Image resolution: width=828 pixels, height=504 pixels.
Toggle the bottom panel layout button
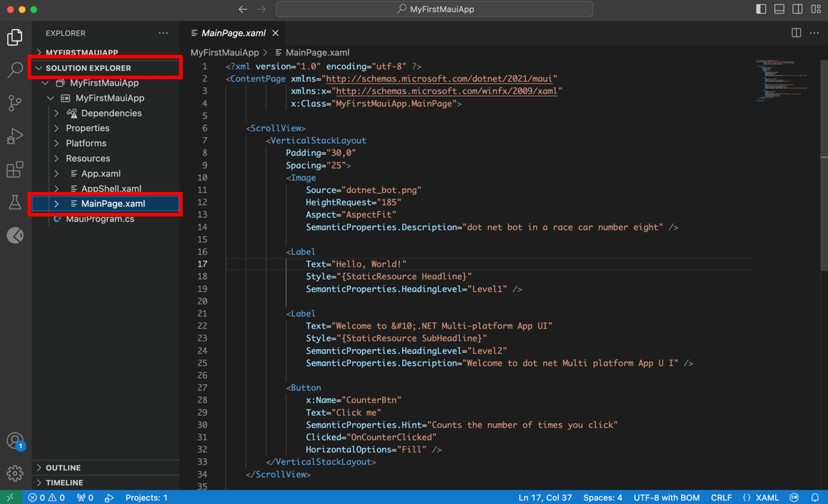[x=779, y=9]
